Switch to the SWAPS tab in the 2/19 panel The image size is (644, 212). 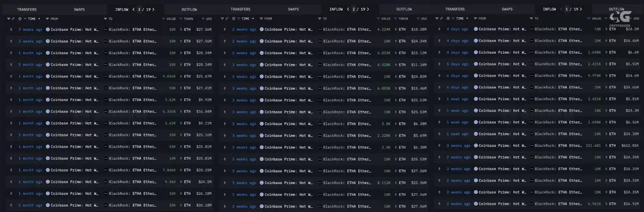[293, 10]
